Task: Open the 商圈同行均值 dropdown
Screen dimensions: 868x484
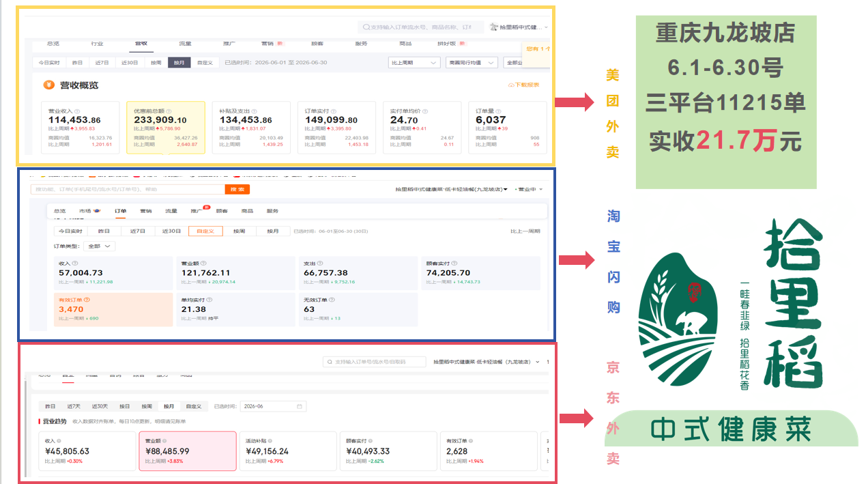Action: tap(470, 62)
